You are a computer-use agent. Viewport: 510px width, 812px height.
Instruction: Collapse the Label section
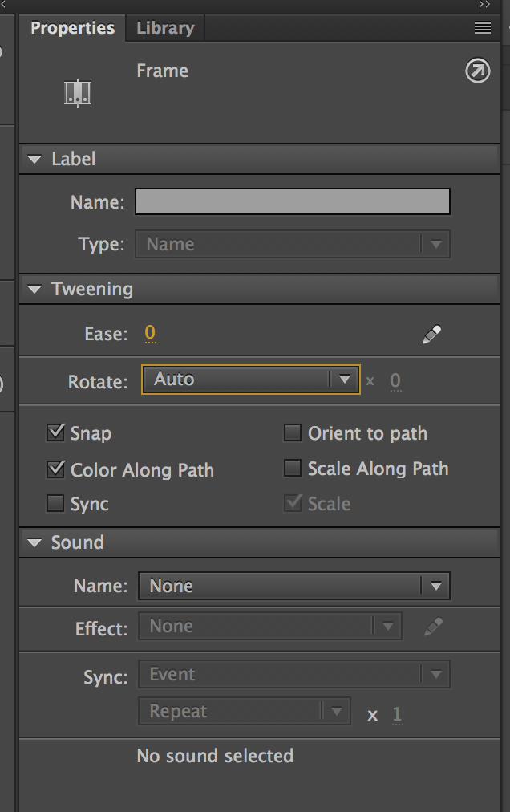[34, 160]
